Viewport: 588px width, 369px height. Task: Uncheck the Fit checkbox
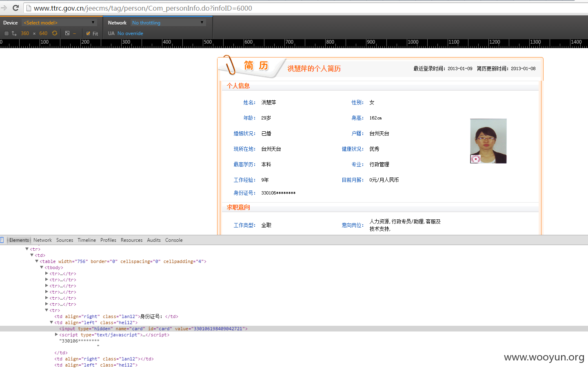[x=88, y=33]
